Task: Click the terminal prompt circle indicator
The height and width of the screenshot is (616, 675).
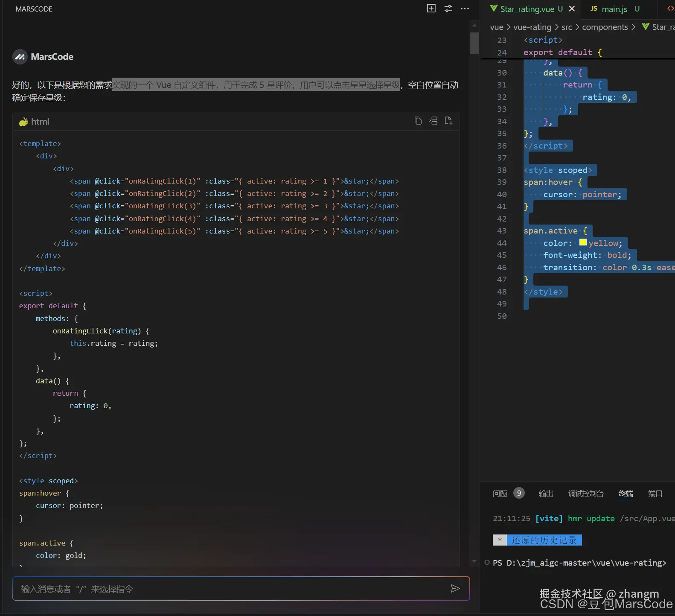Action: coord(487,563)
